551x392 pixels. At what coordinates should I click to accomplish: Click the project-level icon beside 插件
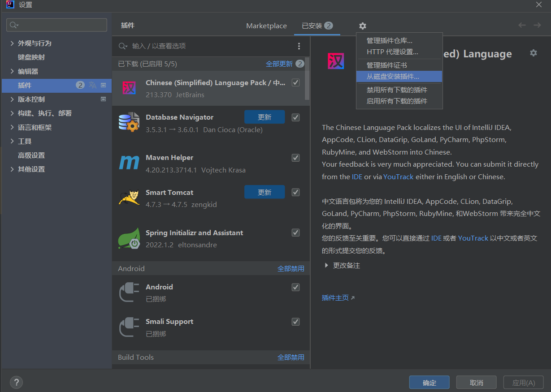tap(103, 85)
